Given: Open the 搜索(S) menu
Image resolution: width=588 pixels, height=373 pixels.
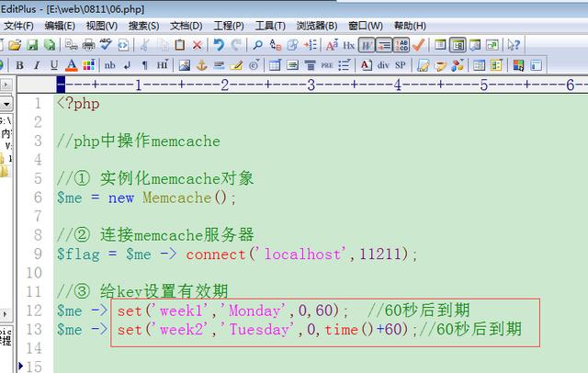Looking at the screenshot, I should (143, 26).
